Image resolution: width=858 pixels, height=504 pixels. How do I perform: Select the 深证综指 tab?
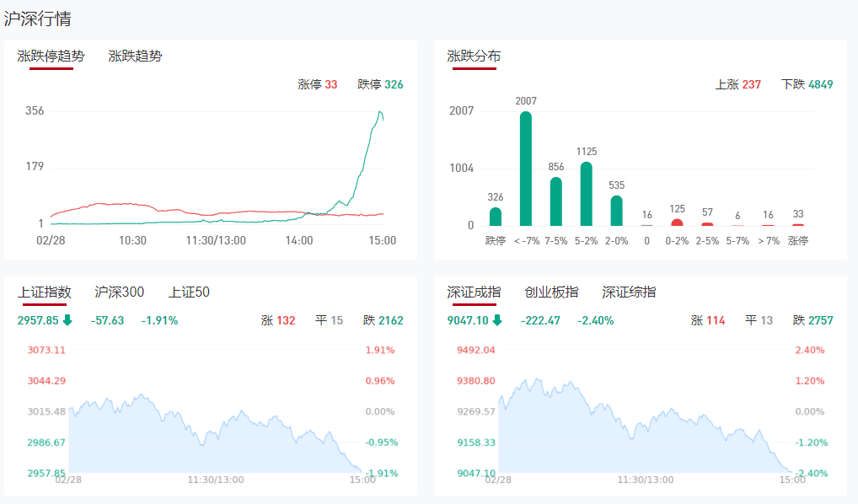point(629,292)
